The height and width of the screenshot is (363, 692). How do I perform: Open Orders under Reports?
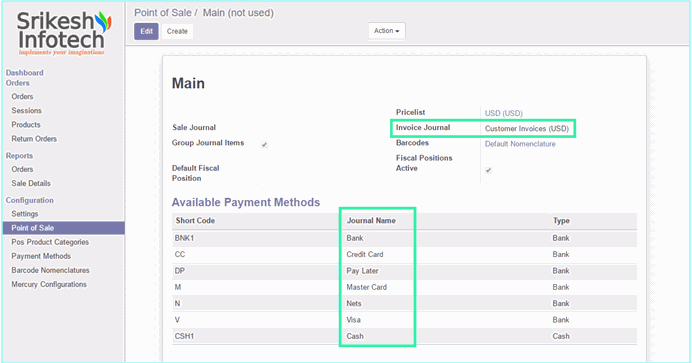click(x=23, y=169)
